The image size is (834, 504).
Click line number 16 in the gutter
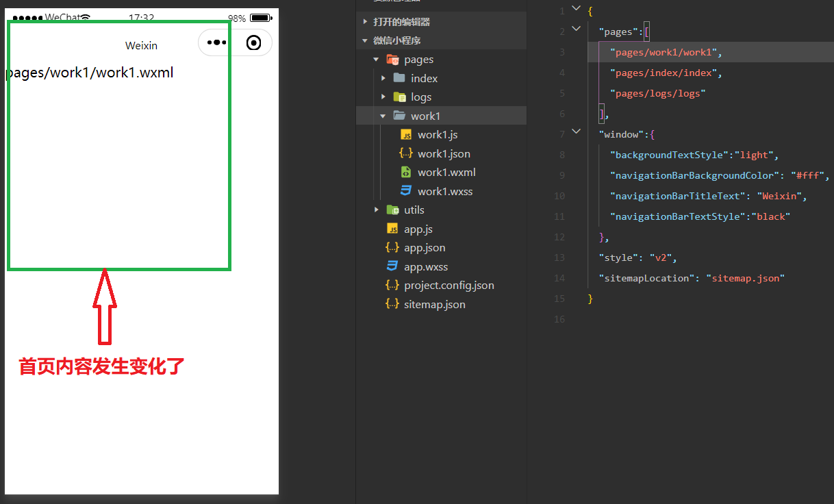pos(559,319)
